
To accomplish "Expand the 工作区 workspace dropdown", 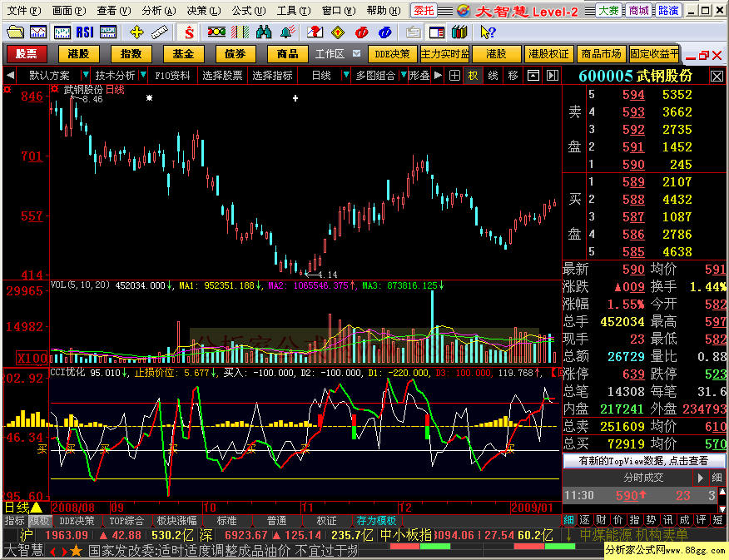I will [x=357, y=53].
